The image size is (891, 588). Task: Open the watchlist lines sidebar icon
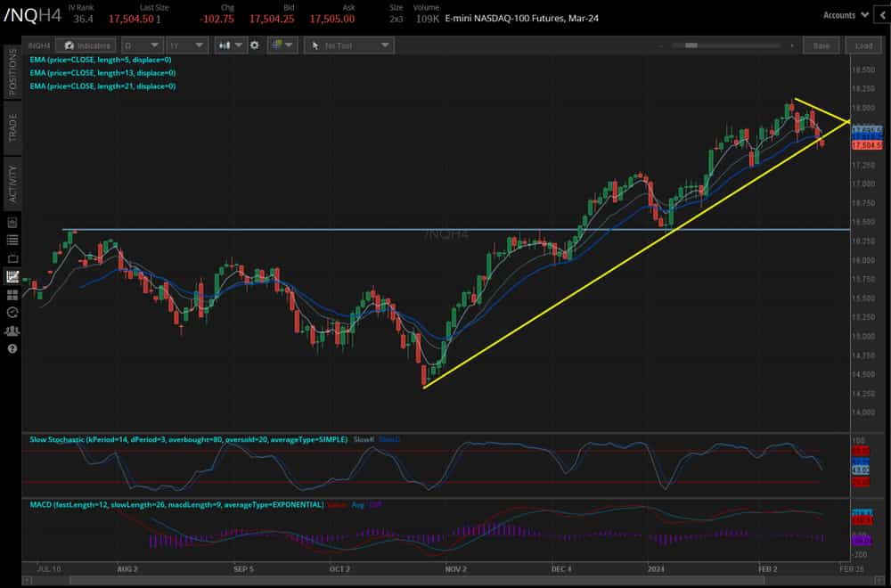click(12, 241)
